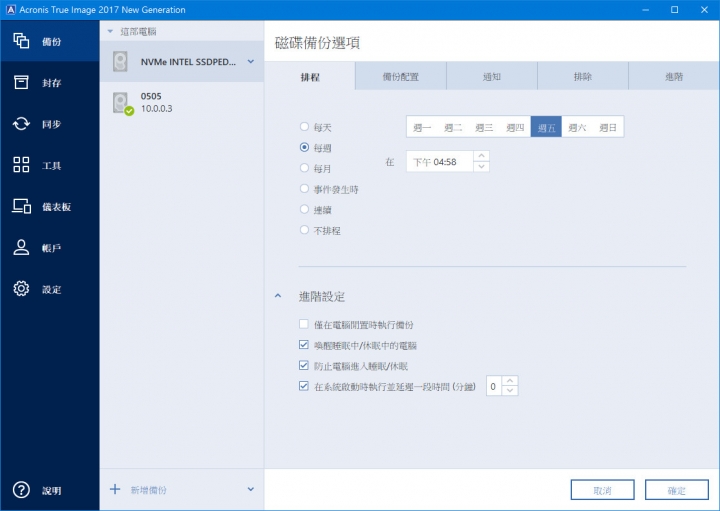Enable 僅在電腦閒置時執行備份 checkbox
This screenshot has height=511, width=720.
click(304, 324)
